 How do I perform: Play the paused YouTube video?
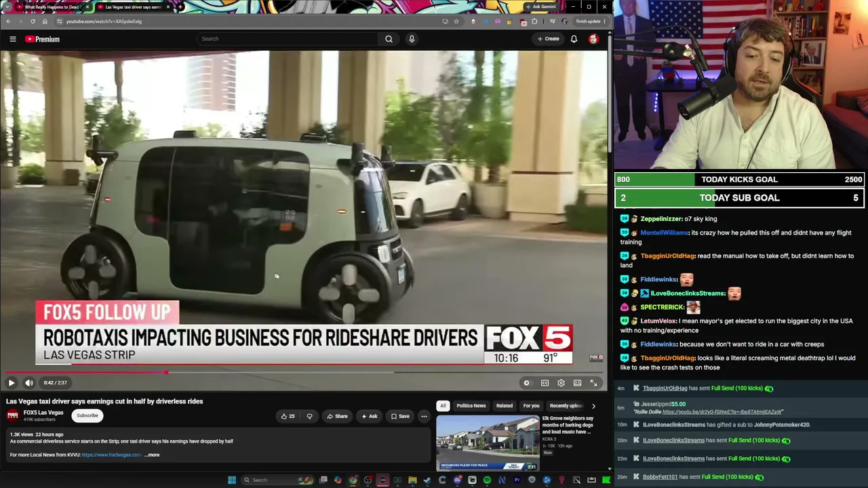12,383
